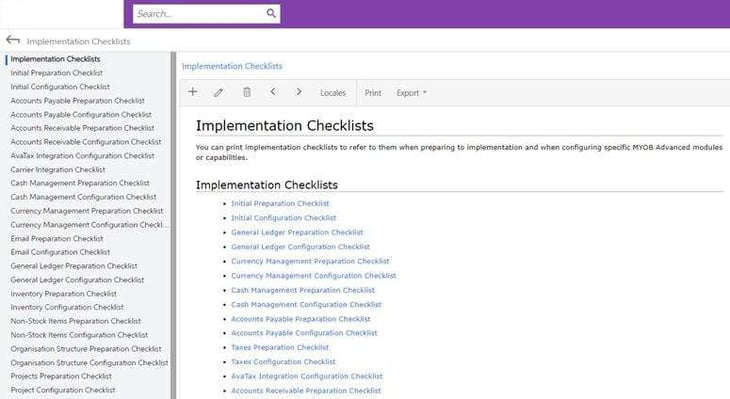Follow the AvaTax Integration Configuration Checklist link
This screenshot has height=399, width=730.
tap(307, 376)
